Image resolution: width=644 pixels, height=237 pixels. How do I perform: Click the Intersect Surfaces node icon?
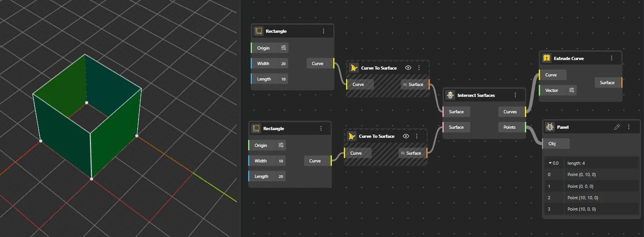pos(450,95)
